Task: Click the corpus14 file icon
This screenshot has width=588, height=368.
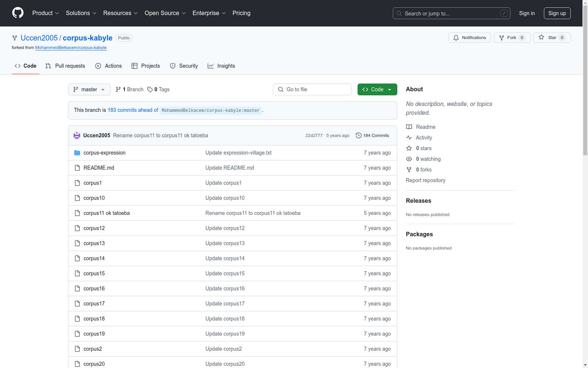Action: pyautogui.click(x=77, y=258)
